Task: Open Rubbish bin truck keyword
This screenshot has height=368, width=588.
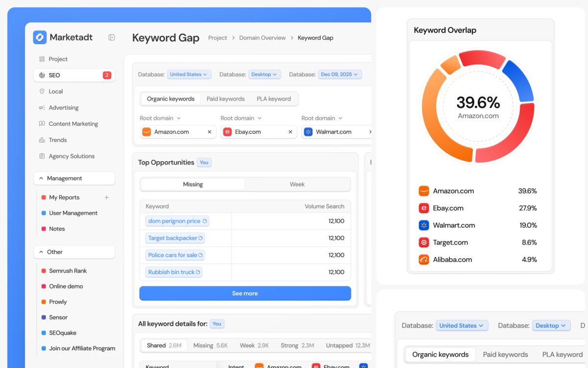Action: click(x=174, y=272)
